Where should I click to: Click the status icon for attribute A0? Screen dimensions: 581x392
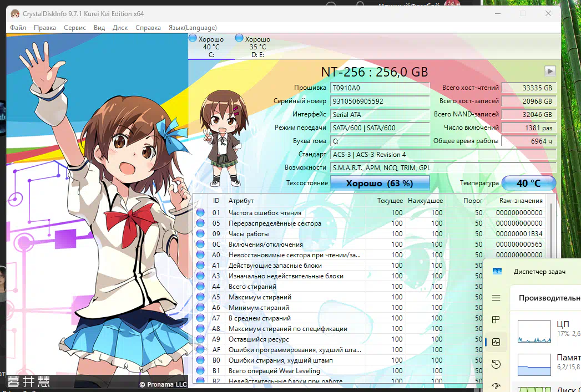(200, 254)
